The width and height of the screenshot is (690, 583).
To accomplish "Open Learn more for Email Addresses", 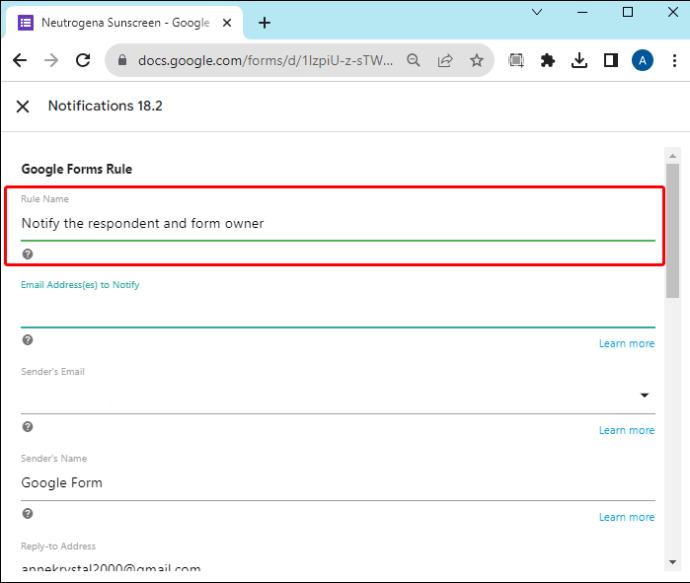I will click(x=627, y=343).
